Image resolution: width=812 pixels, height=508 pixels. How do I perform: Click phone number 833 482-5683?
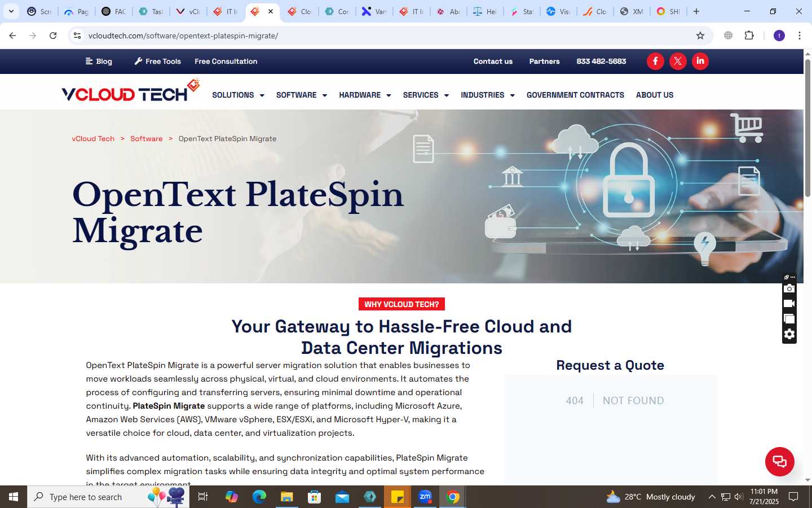click(x=601, y=61)
